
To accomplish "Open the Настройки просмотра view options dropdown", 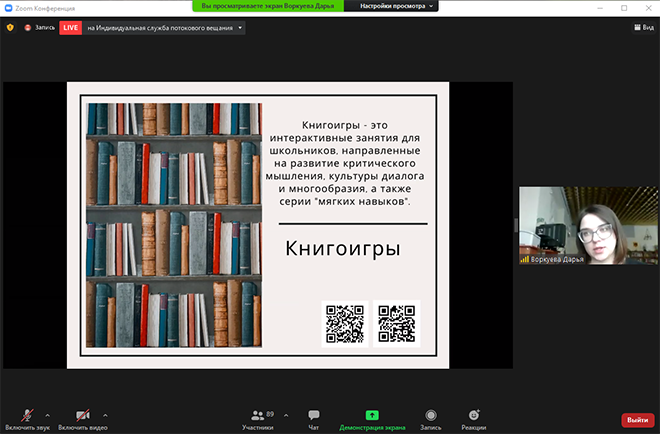I will click(x=397, y=6).
